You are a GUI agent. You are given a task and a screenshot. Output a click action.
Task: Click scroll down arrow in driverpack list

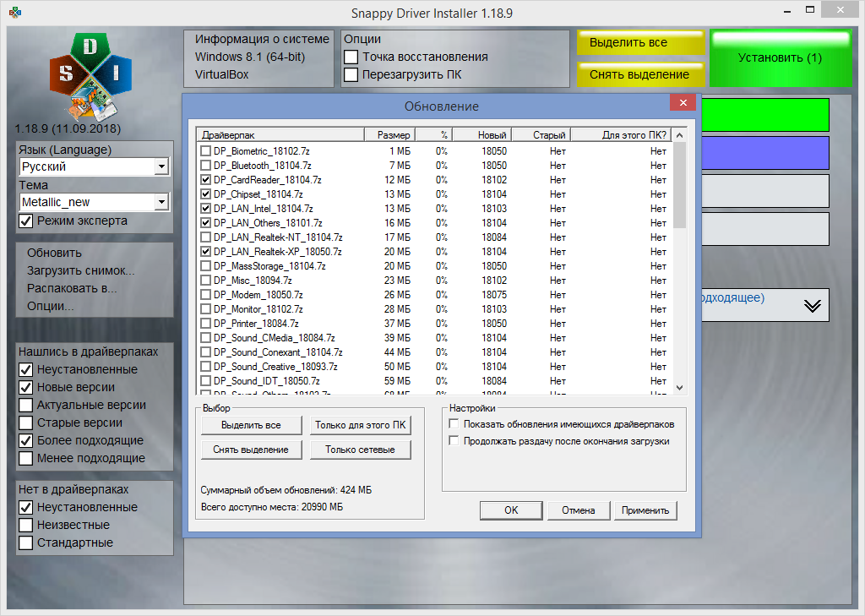[680, 388]
